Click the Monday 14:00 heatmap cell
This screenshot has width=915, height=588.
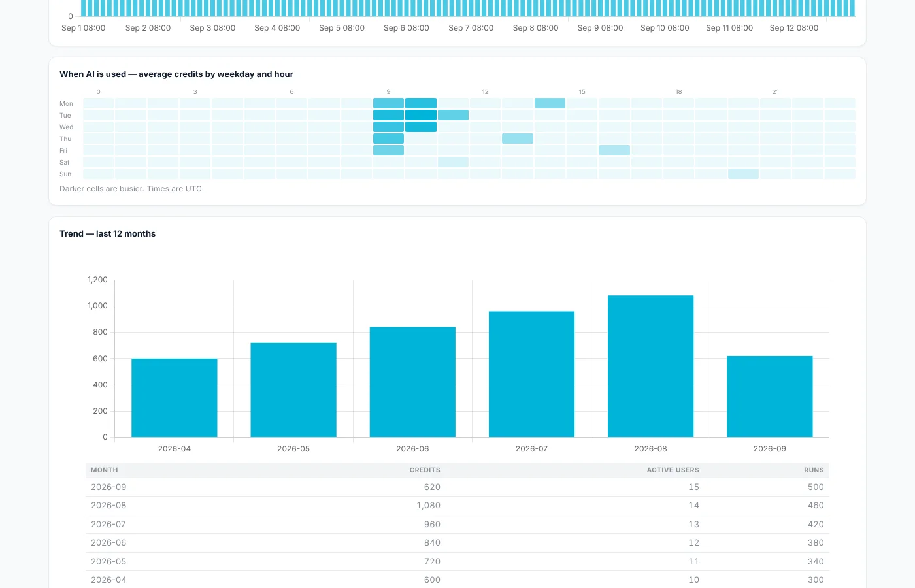pyautogui.click(x=550, y=103)
